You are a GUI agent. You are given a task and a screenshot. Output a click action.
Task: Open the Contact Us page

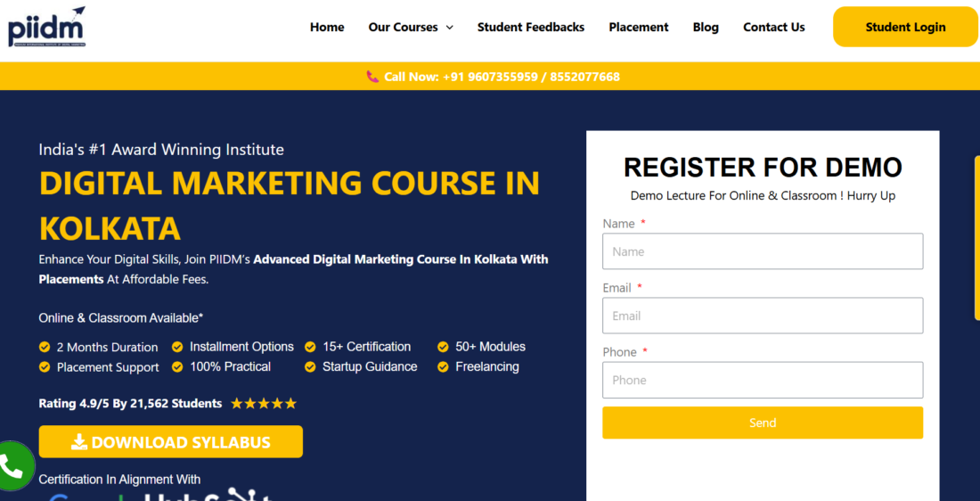(773, 27)
